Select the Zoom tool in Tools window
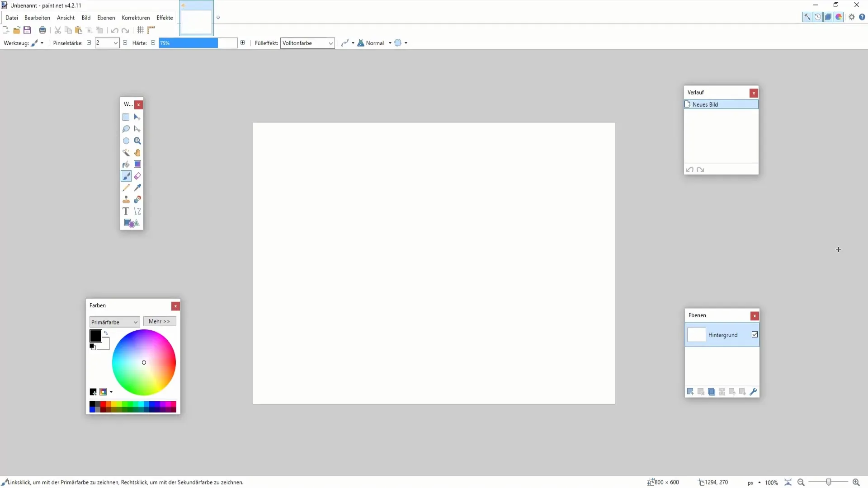The image size is (868, 488). (137, 141)
